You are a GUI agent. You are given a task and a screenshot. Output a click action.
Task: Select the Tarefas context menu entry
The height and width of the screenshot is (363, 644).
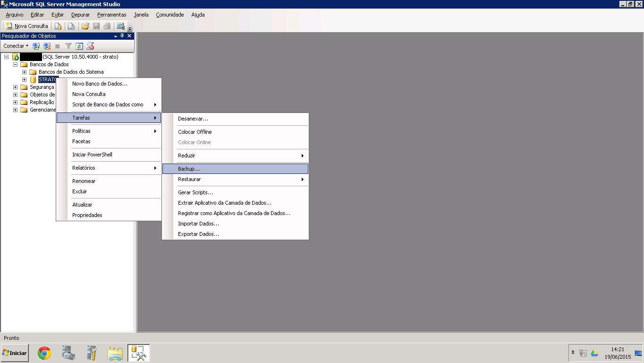(109, 118)
